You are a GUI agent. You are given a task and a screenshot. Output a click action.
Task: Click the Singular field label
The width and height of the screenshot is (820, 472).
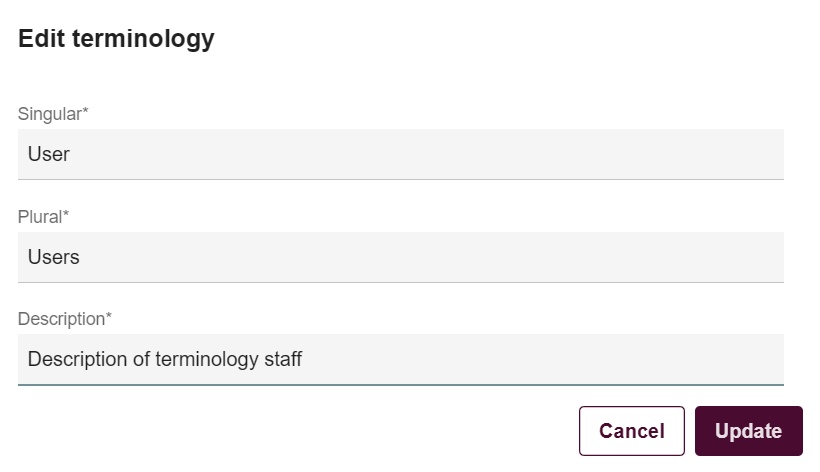tap(50, 114)
